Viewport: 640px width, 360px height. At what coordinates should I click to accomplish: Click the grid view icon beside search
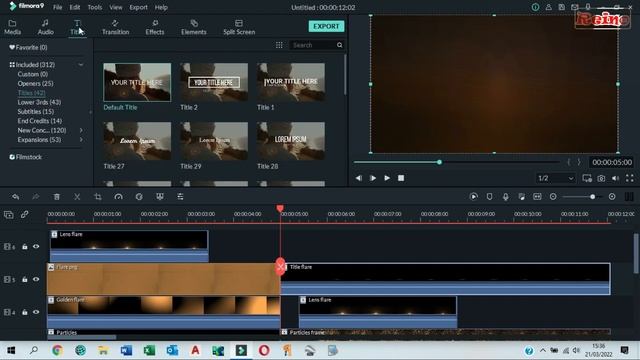[x=279, y=45]
